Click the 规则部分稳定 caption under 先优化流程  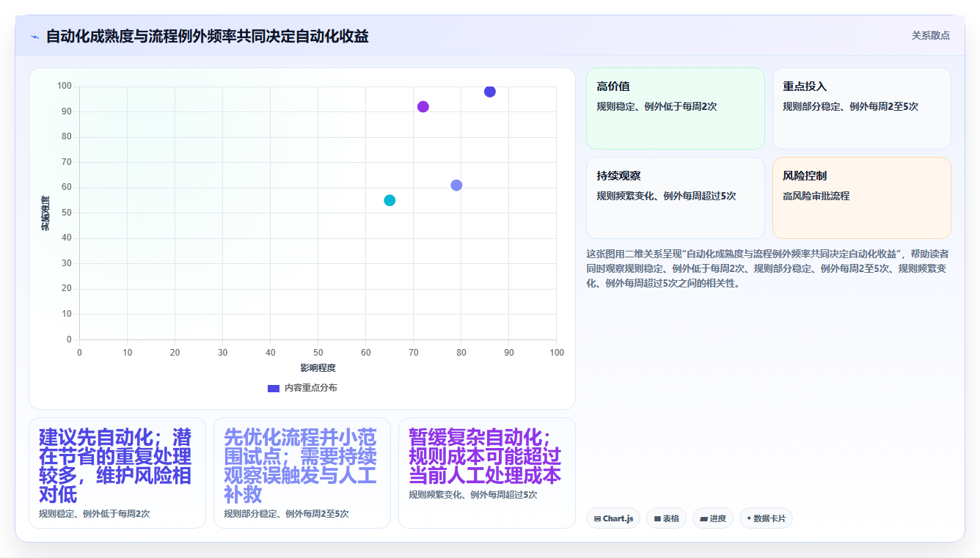[x=286, y=514]
